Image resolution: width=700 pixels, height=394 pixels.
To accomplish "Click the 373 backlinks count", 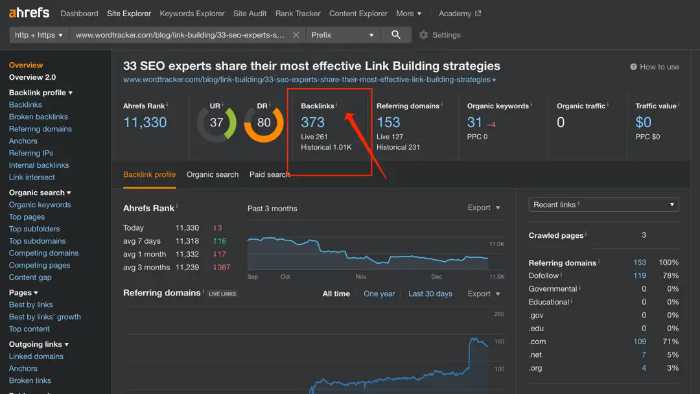I will point(312,122).
